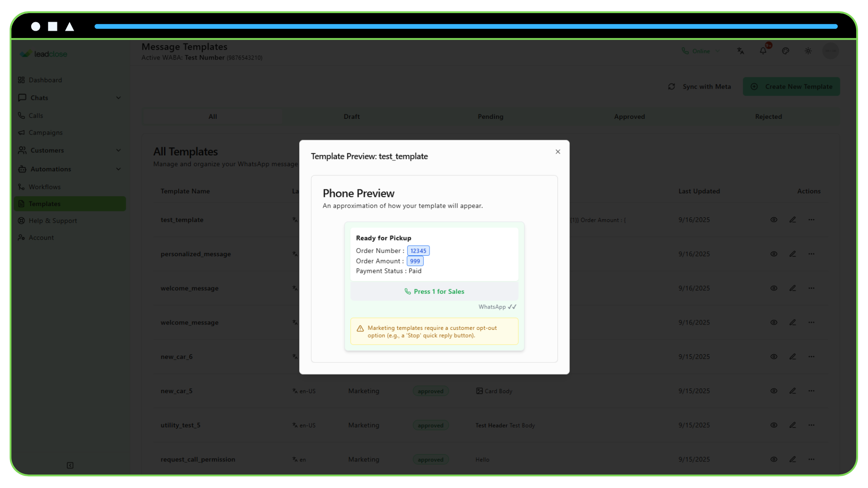Edit the personalized_message template using the pencil icon

(x=793, y=254)
